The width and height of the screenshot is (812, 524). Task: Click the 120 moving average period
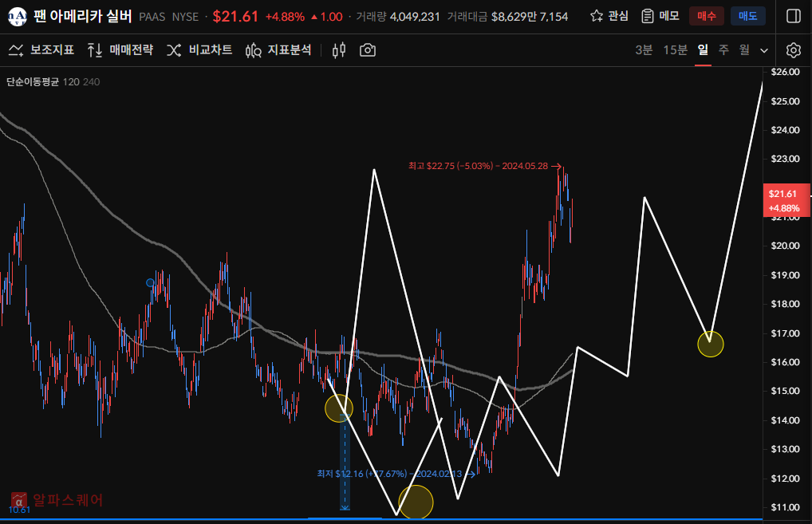tap(71, 82)
